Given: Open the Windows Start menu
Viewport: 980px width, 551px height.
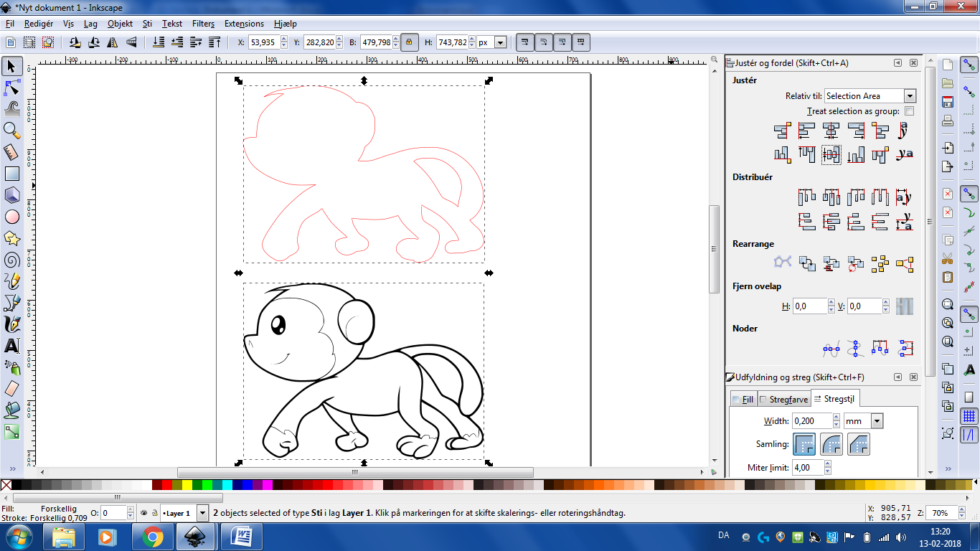Looking at the screenshot, I should 18,537.
